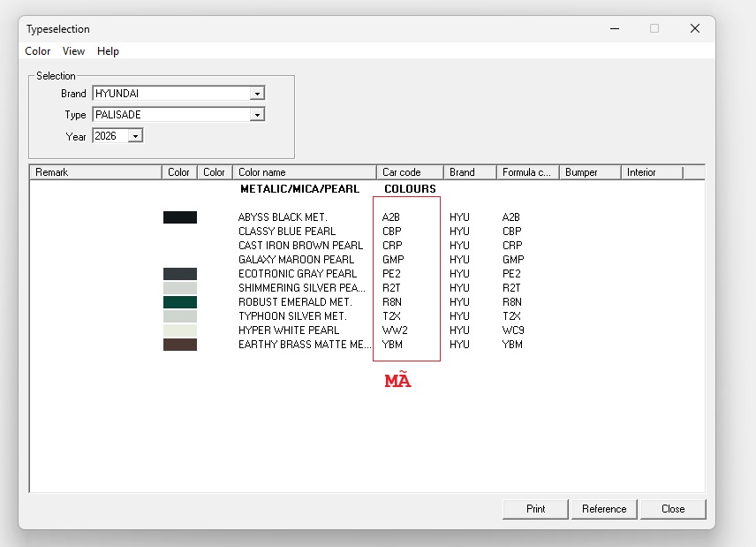The height and width of the screenshot is (547, 756).
Task: Open the View menu
Action: click(74, 51)
